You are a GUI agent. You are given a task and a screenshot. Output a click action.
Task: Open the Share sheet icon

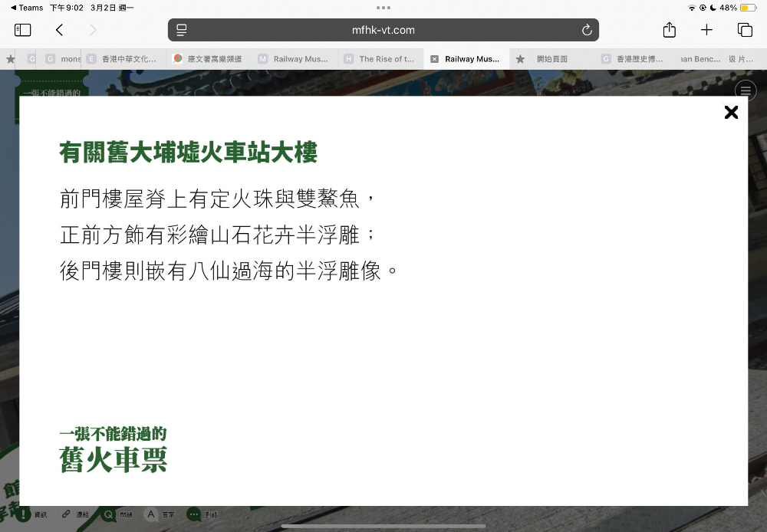670,30
